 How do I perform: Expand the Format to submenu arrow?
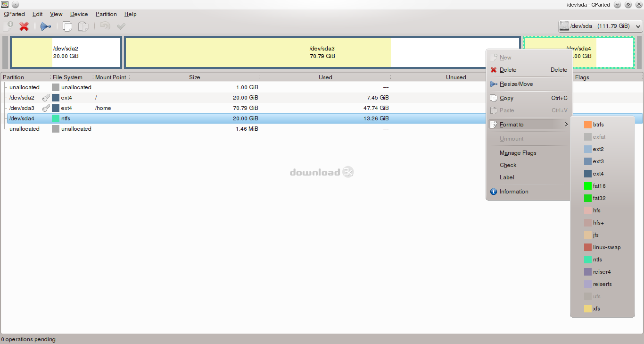(x=566, y=125)
